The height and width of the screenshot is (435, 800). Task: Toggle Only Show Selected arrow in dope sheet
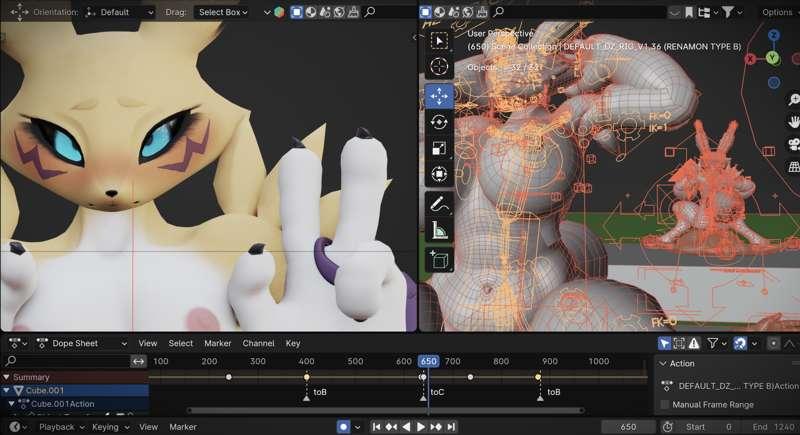pyautogui.click(x=664, y=344)
